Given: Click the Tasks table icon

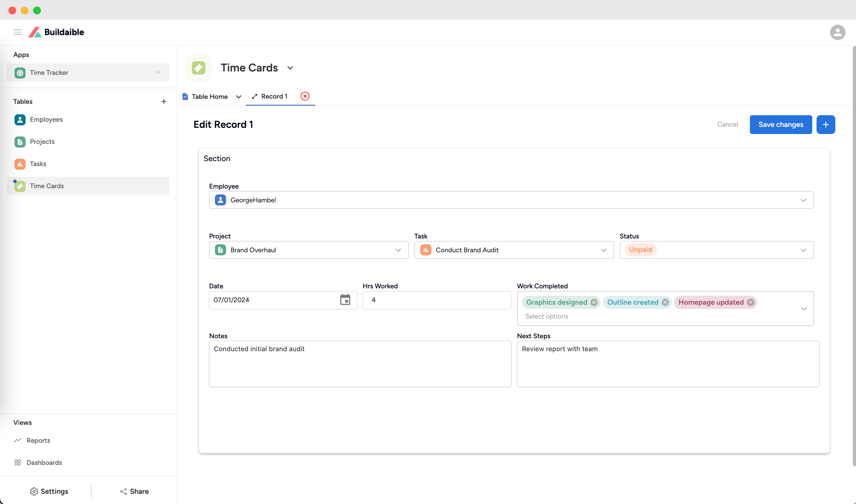Looking at the screenshot, I should coord(20,164).
